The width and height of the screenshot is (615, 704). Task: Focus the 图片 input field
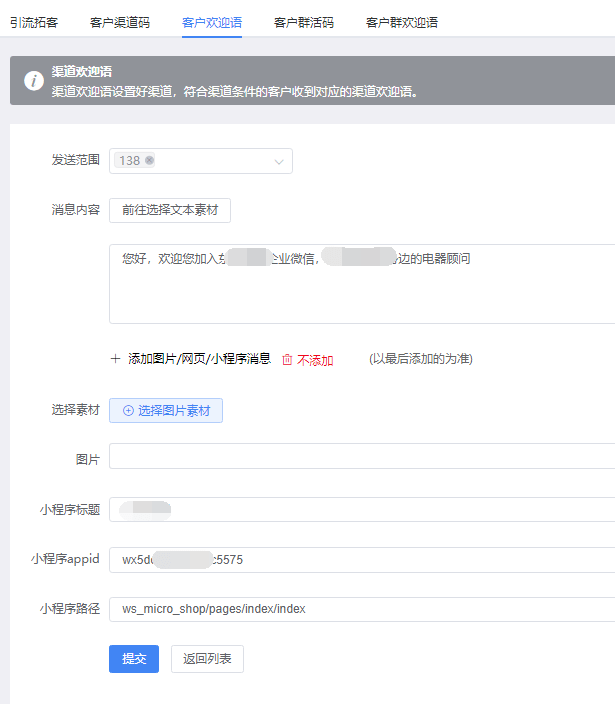pos(362,456)
